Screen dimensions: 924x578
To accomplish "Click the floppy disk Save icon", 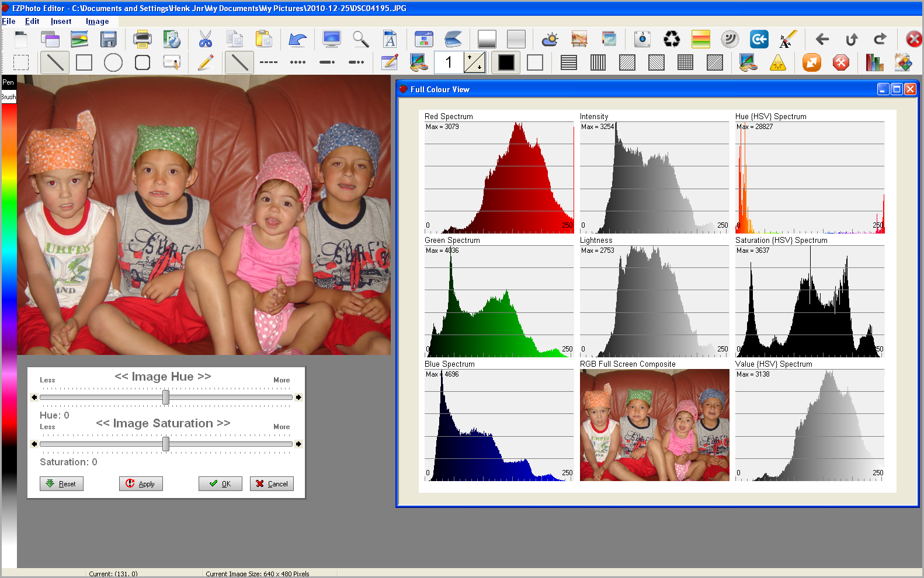I will (109, 40).
